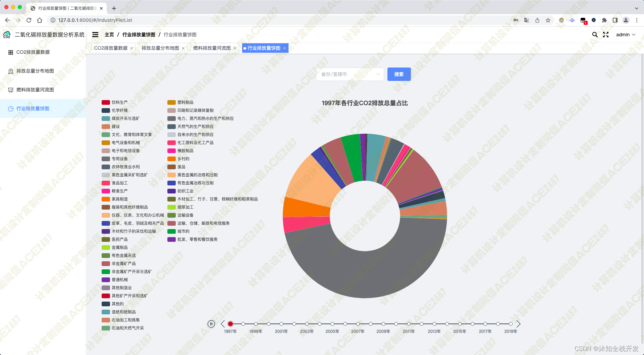
Task: Open the 省份/直辖市 dropdown selector
Action: coord(350,74)
